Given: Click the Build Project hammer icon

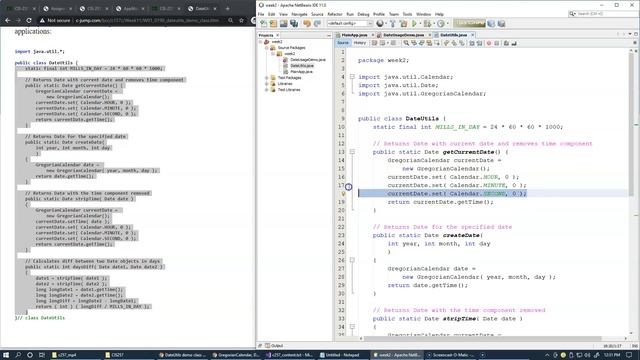Looking at the screenshot, I should [393, 24].
